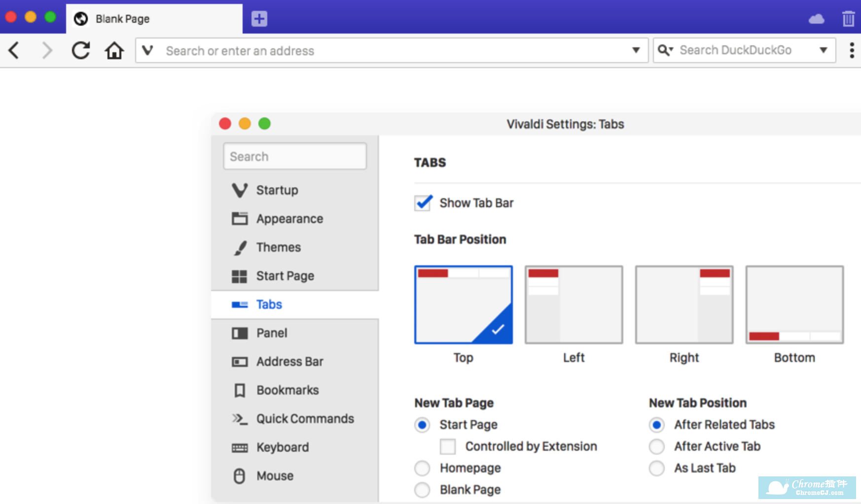
Task: Click the Panel icon in sidebar
Action: click(240, 333)
